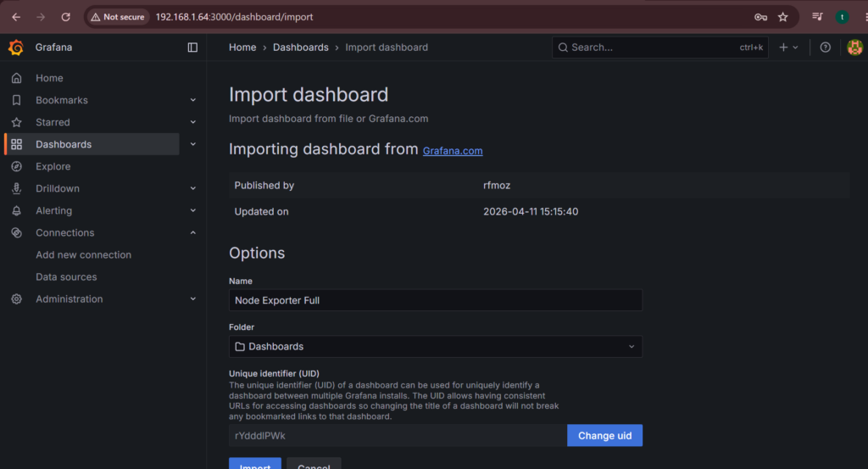Go to Dashboards in breadcrumb
The width and height of the screenshot is (868, 469).
pos(301,47)
